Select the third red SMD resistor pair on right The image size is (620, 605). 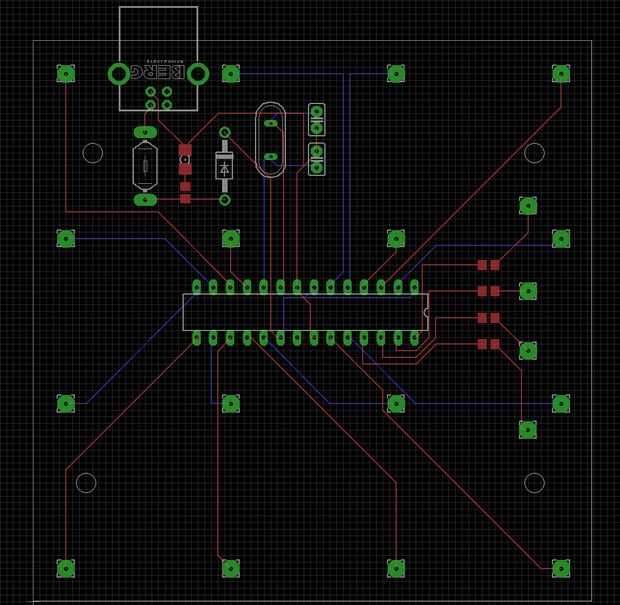[x=488, y=318]
